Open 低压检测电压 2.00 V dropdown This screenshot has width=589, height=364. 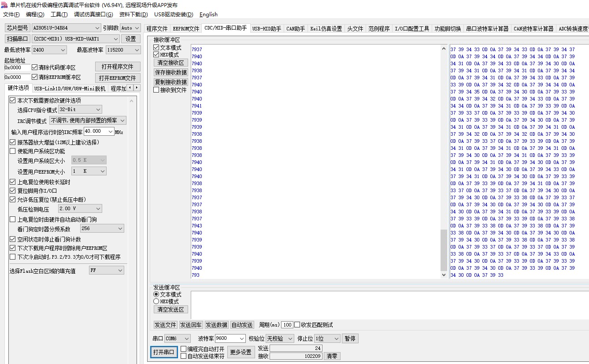coord(98,208)
